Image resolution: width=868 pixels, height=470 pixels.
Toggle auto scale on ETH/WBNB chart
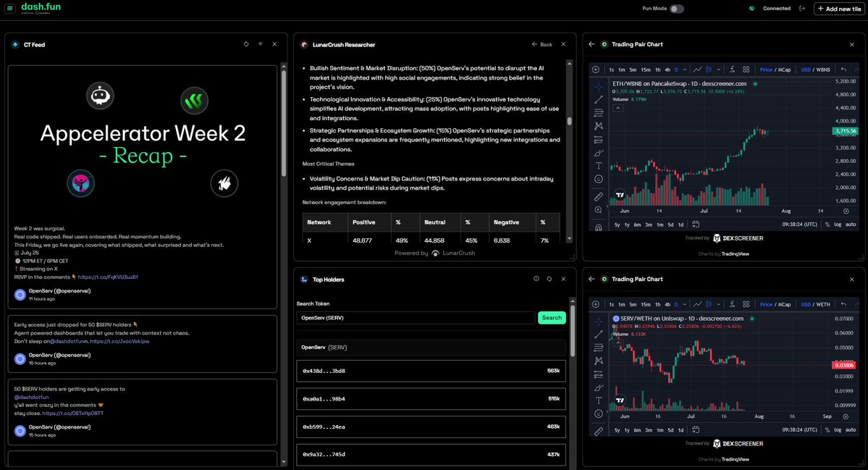[x=851, y=224]
